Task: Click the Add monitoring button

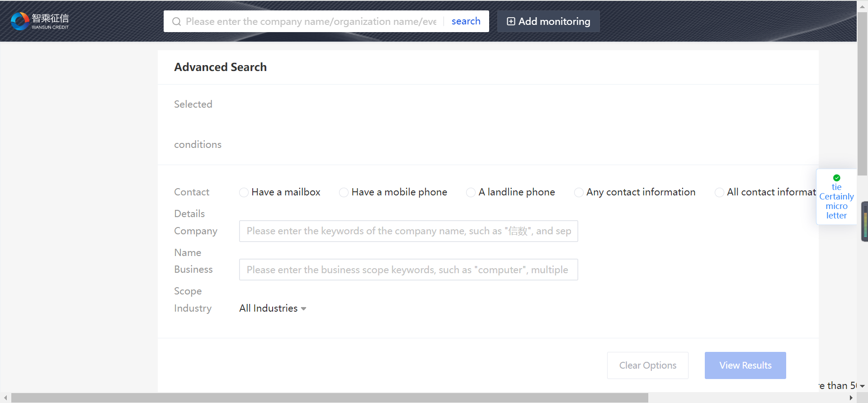Action: tap(548, 21)
